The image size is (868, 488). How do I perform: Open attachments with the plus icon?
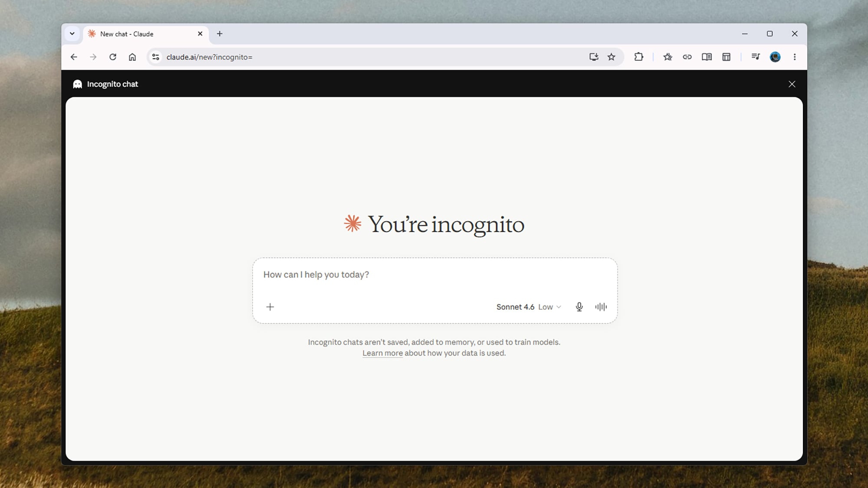click(x=270, y=307)
